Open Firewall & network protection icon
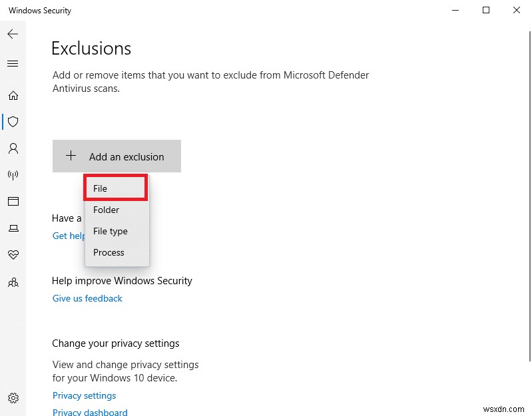The height and width of the screenshot is (416, 532). 13,175
